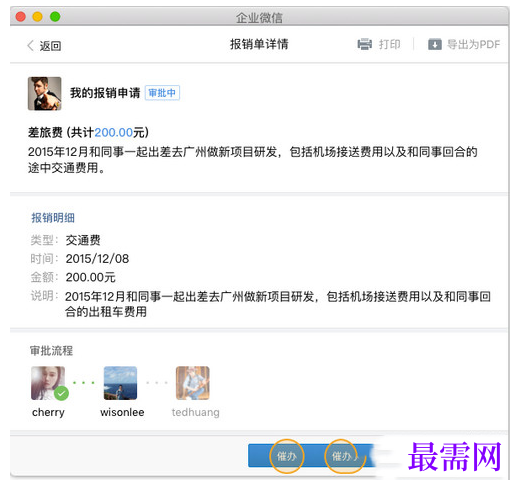Click the 200.00 total amount
This screenshot has height=488, width=520.
(114, 133)
